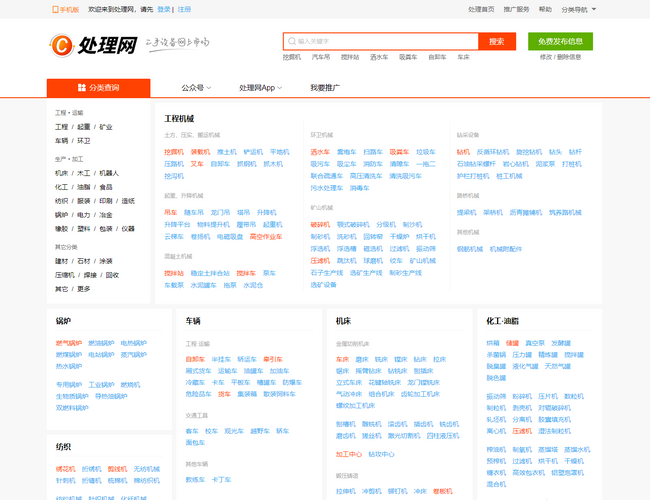Open the 公众号 dropdown menu

click(x=195, y=88)
